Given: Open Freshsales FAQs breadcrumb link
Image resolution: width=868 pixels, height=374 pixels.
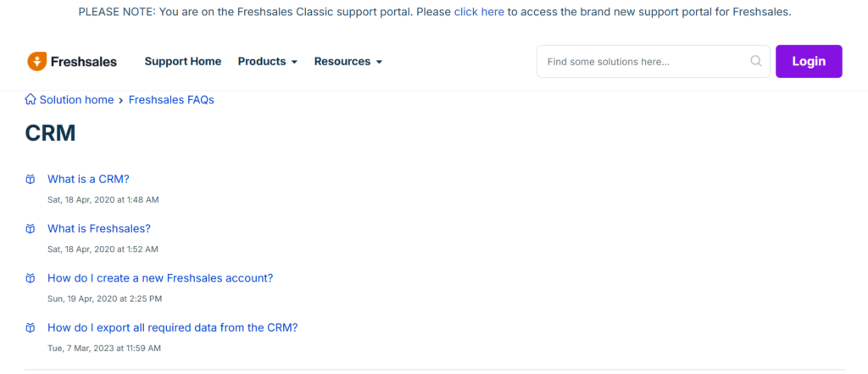Looking at the screenshot, I should pos(171,100).
